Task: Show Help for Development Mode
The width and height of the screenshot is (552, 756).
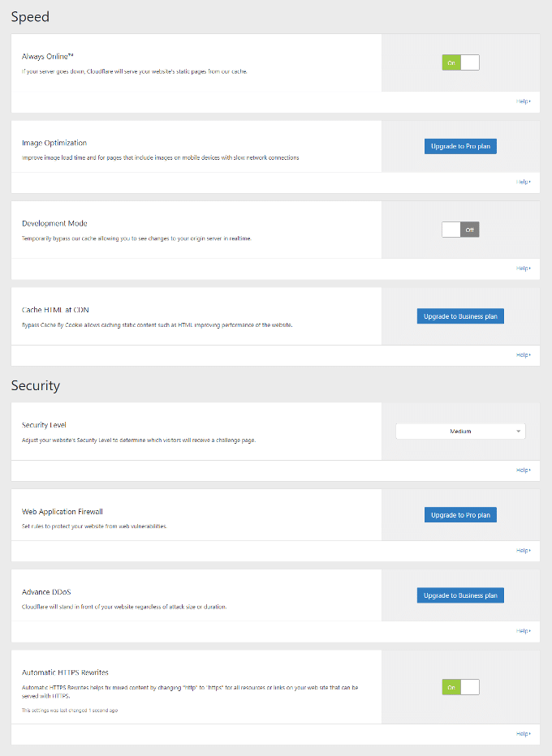Action: [x=523, y=268]
